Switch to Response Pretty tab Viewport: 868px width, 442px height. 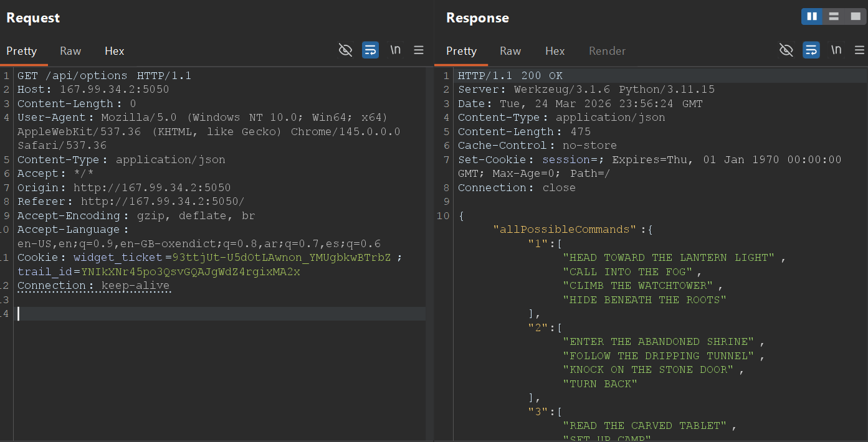462,51
